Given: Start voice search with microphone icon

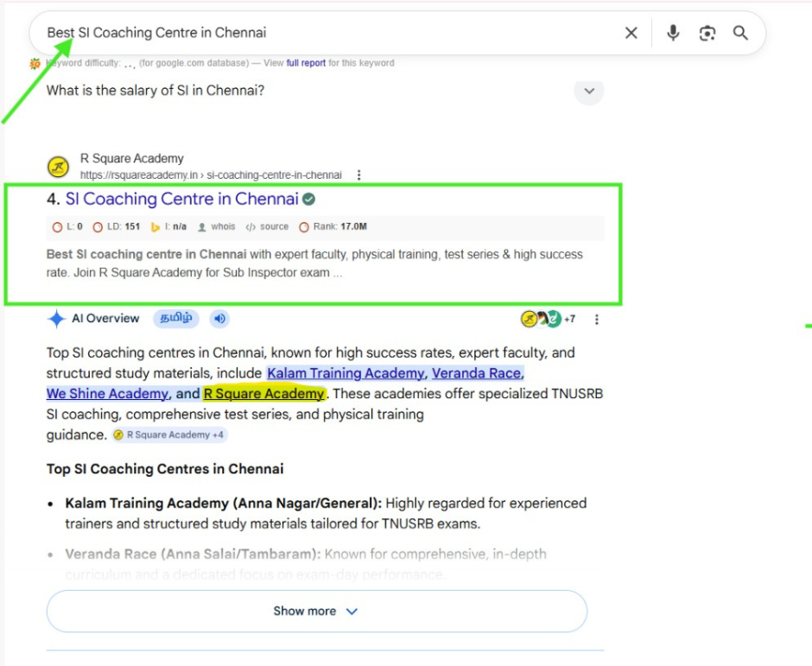Looking at the screenshot, I should 673,33.
